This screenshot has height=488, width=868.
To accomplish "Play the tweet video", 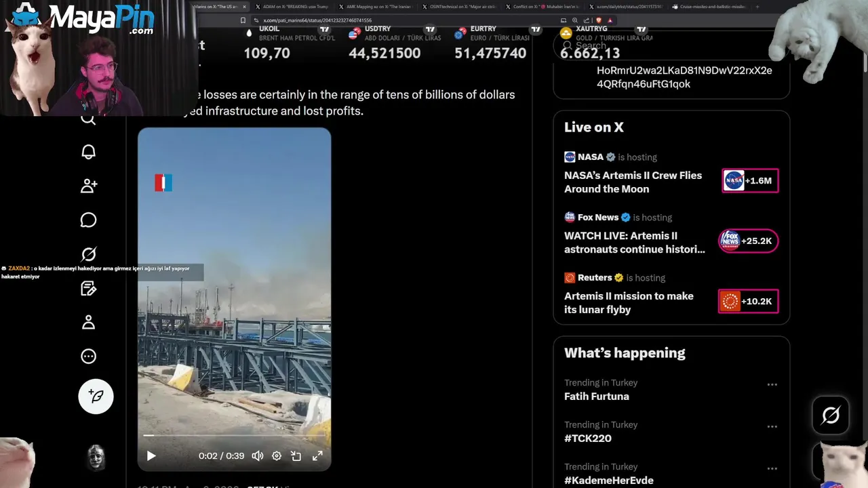I will (151, 456).
